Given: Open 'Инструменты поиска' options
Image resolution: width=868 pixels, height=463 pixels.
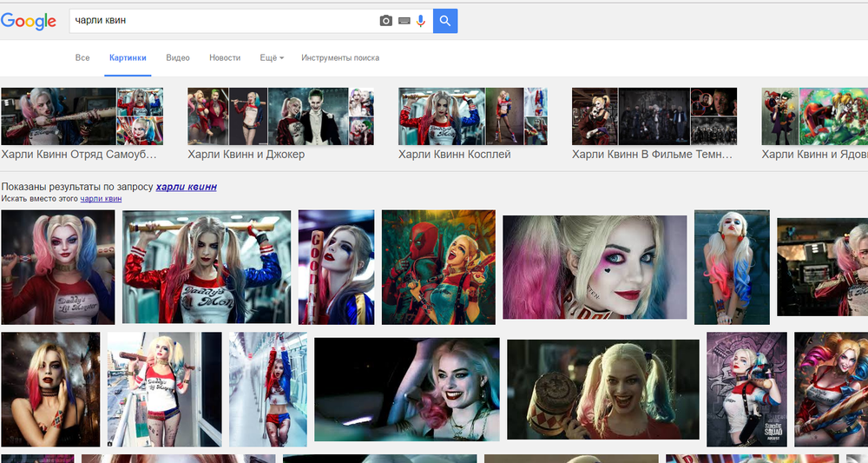Looking at the screenshot, I should [x=340, y=57].
